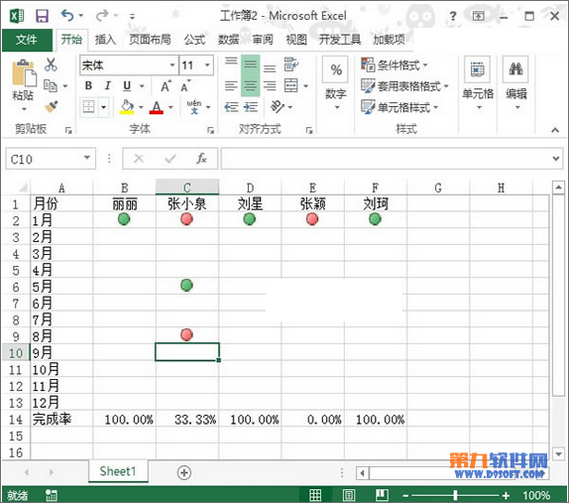Viewport: 569px width, 503px height.
Task: Switch to Developer (开发工具) tab
Action: 340,40
